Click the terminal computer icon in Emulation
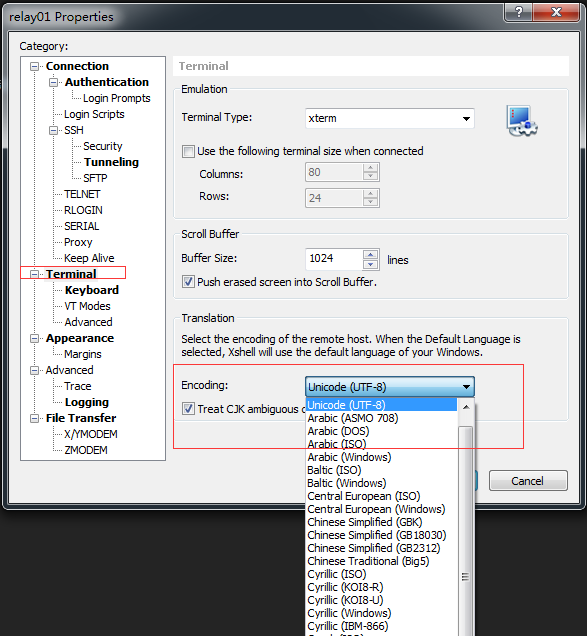The height and width of the screenshot is (636, 587). (x=522, y=121)
